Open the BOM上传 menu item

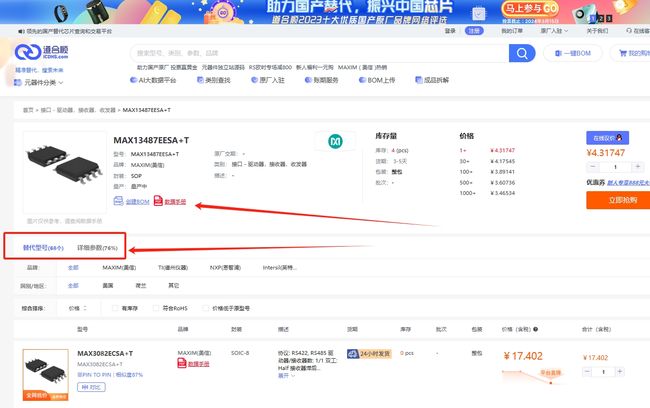coord(377,80)
